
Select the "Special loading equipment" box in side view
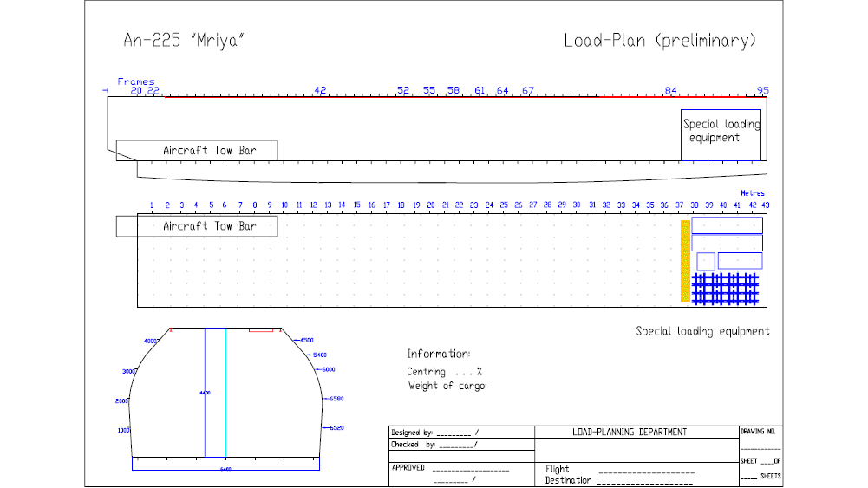[x=721, y=135]
